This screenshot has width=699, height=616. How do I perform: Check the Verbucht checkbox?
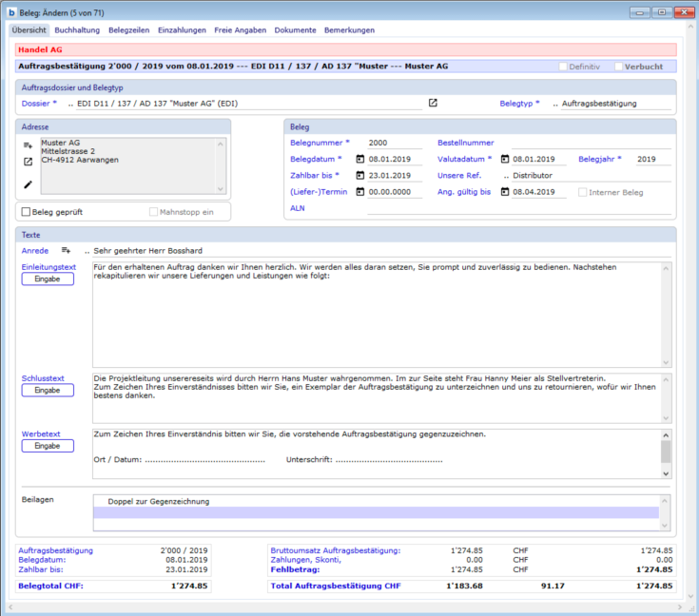click(618, 67)
